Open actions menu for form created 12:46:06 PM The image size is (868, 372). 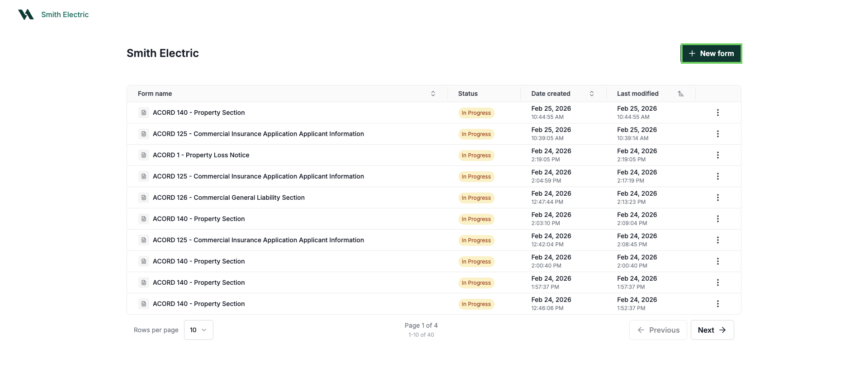point(718,304)
